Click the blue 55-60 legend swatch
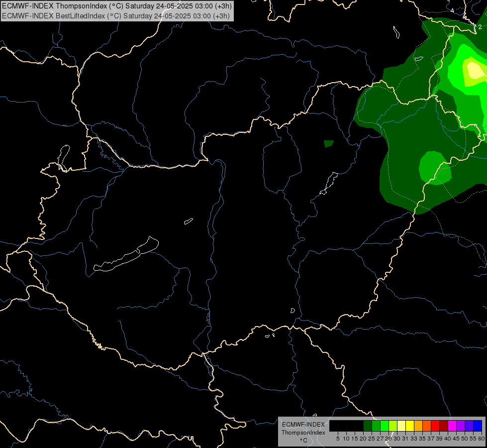The width and height of the screenshot is (487, 448). [x=478, y=426]
